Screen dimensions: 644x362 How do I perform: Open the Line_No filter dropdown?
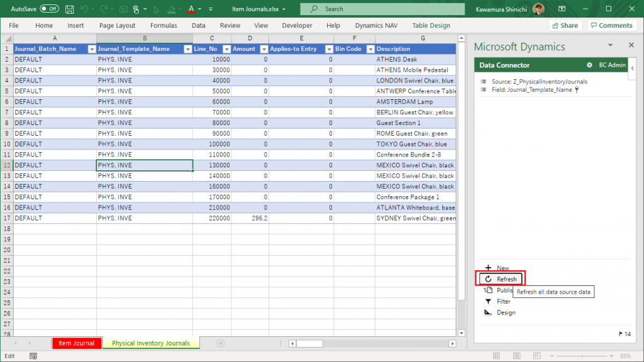pos(226,49)
